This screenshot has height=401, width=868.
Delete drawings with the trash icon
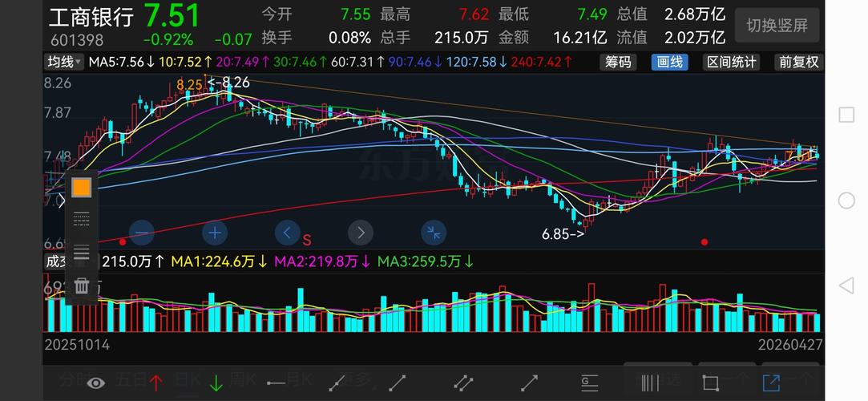[82, 286]
